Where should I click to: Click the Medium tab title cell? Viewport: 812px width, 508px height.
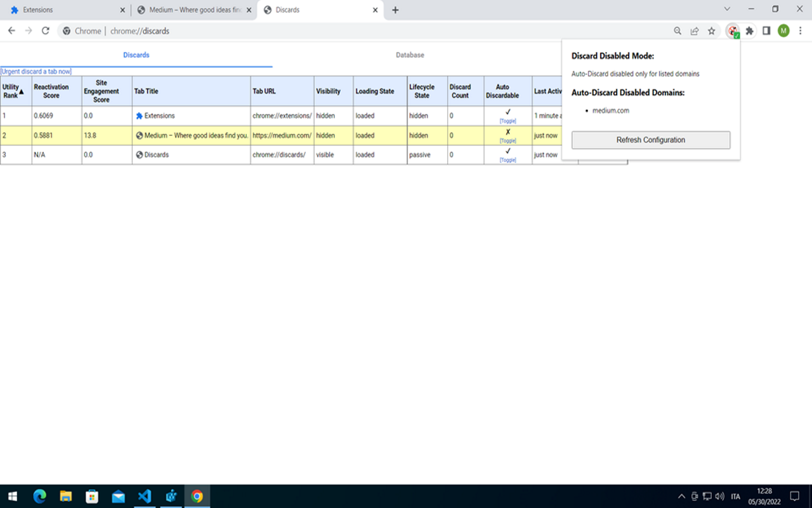[191, 135]
